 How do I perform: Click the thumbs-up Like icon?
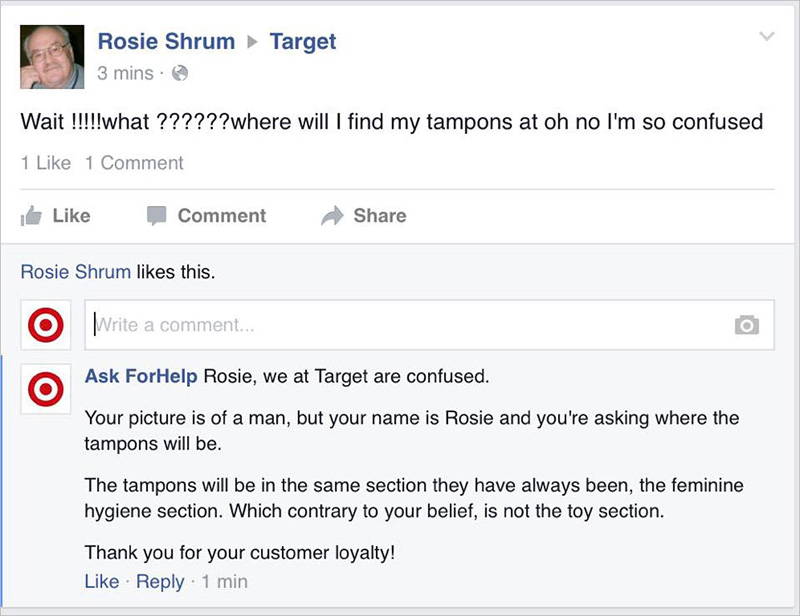[x=31, y=215]
